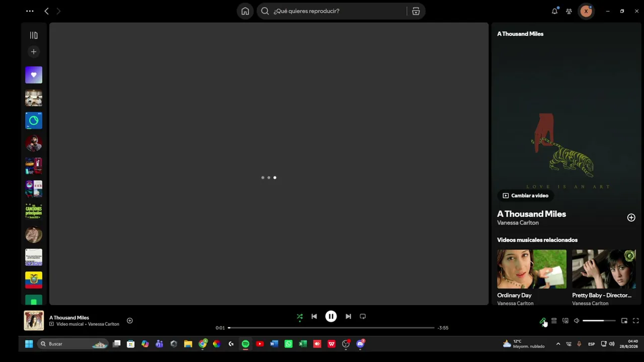The height and width of the screenshot is (362, 644).
Task: Open YouTube from the taskbar
Action: point(260,344)
